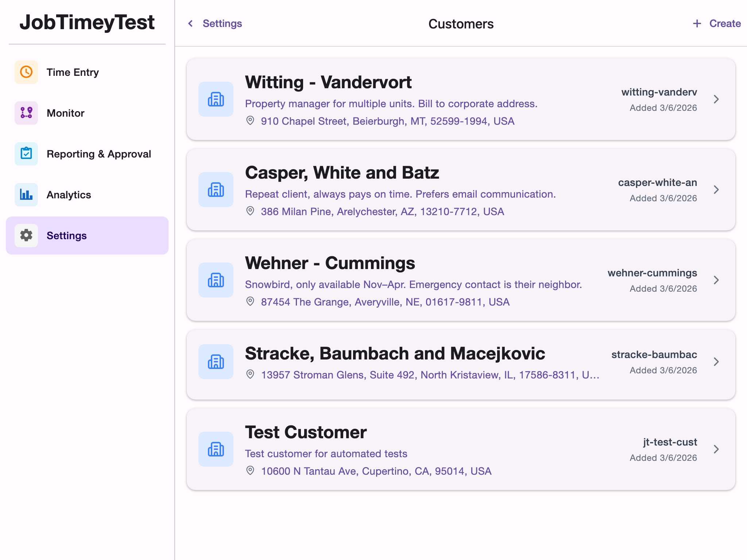Click the Analytics bar chart icon
This screenshot has height=560, width=747.
[x=26, y=195]
